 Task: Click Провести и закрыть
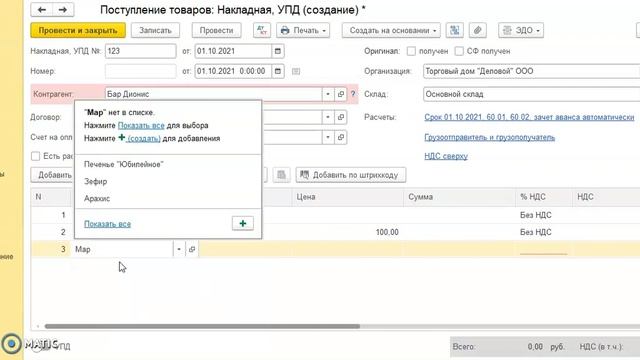pyautogui.click(x=78, y=30)
